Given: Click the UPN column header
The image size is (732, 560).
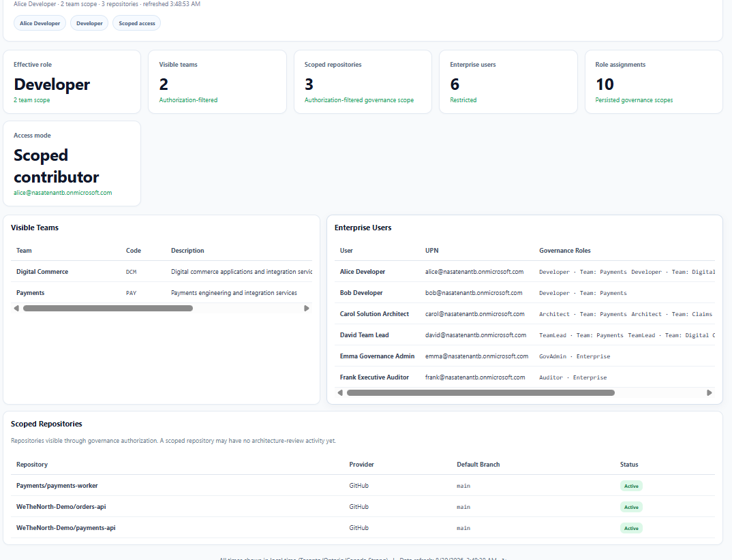Looking at the screenshot, I should (x=432, y=251).
